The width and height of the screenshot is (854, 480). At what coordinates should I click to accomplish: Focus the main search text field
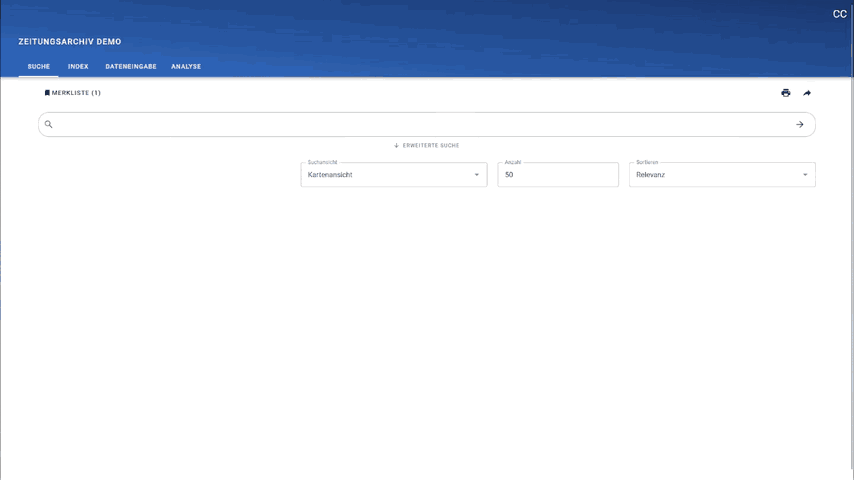(x=420, y=124)
